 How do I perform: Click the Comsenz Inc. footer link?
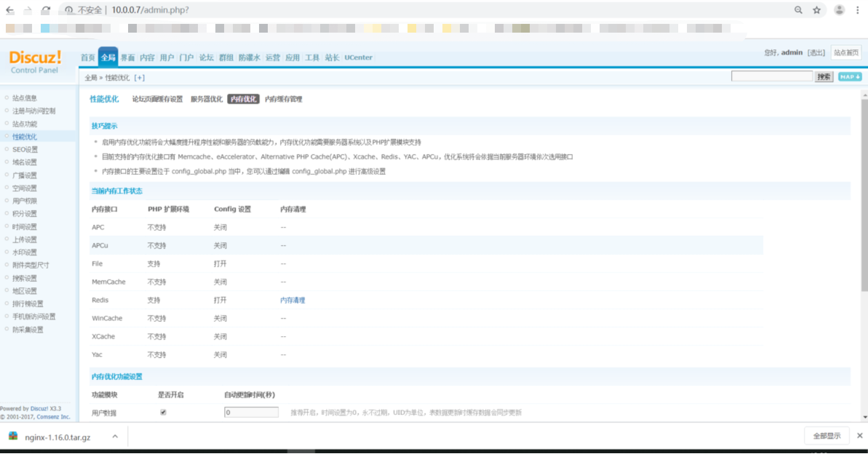tap(54, 417)
